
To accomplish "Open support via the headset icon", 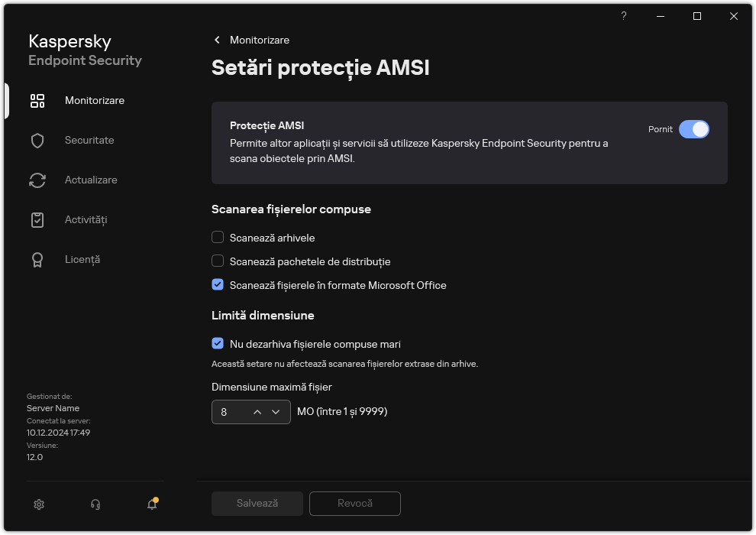I will pyautogui.click(x=95, y=504).
